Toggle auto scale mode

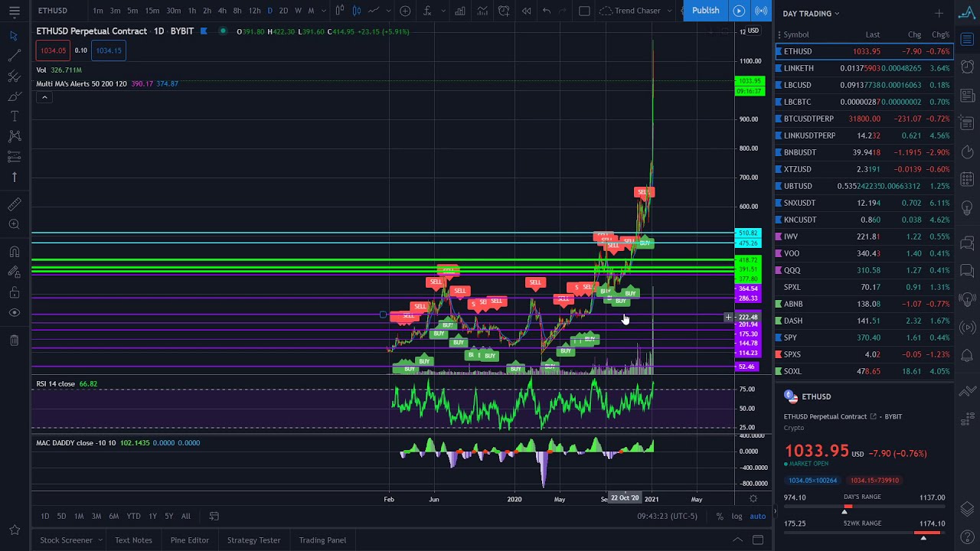point(757,517)
